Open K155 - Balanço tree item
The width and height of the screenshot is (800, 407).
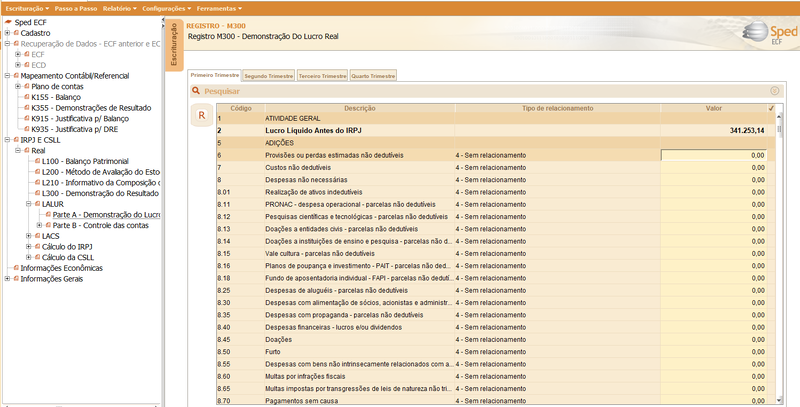[x=56, y=97]
